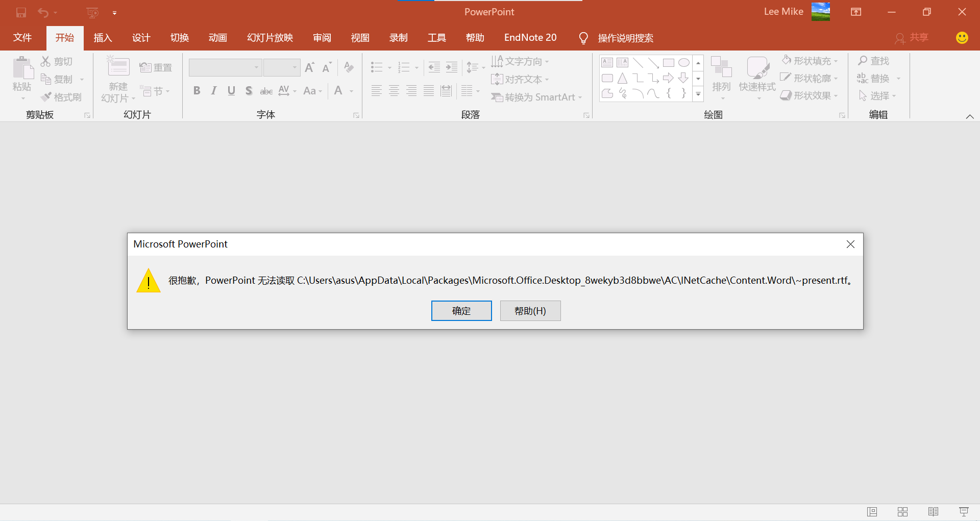The height and width of the screenshot is (521, 980).
Task: Open the font size combo box
Action: (x=281, y=67)
